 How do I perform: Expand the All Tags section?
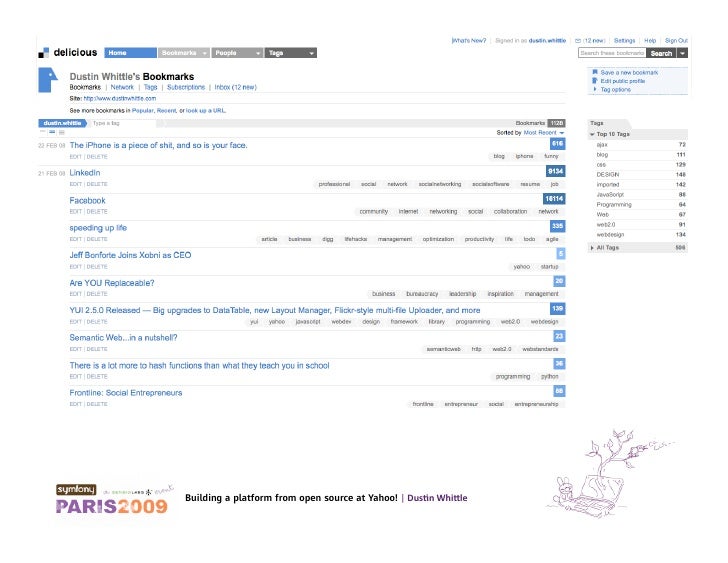coord(592,248)
